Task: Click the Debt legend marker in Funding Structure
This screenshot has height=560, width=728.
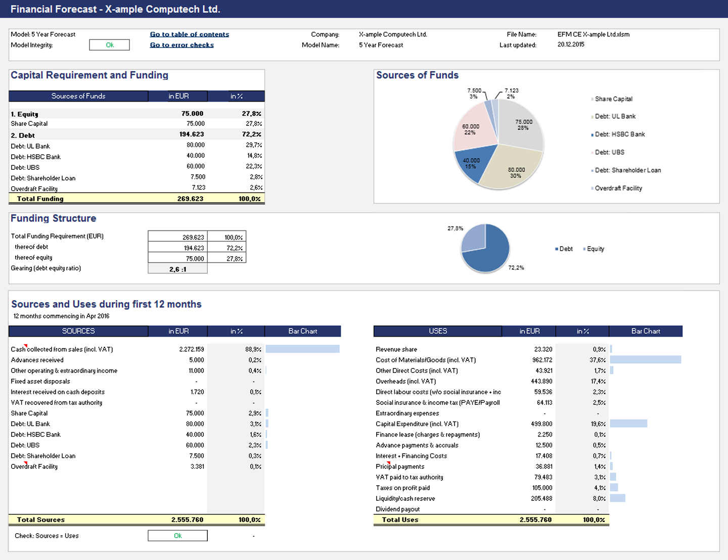Action: click(x=557, y=249)
